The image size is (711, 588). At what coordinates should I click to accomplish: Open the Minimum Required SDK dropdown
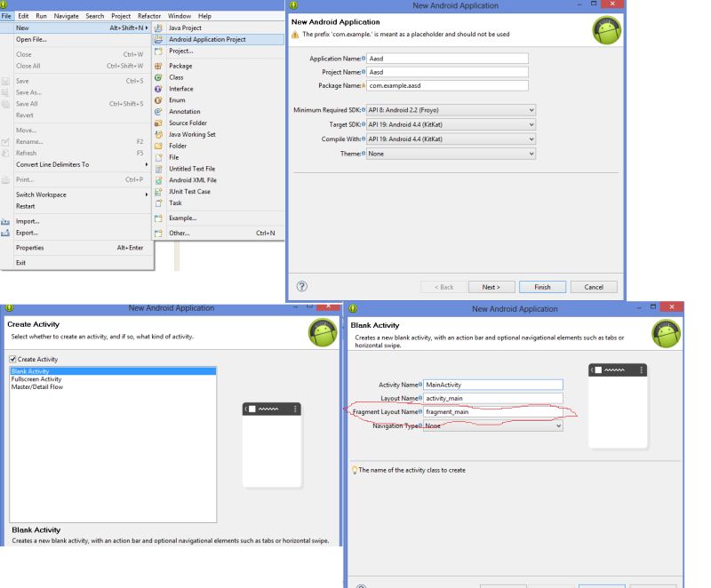coord(451,110)
